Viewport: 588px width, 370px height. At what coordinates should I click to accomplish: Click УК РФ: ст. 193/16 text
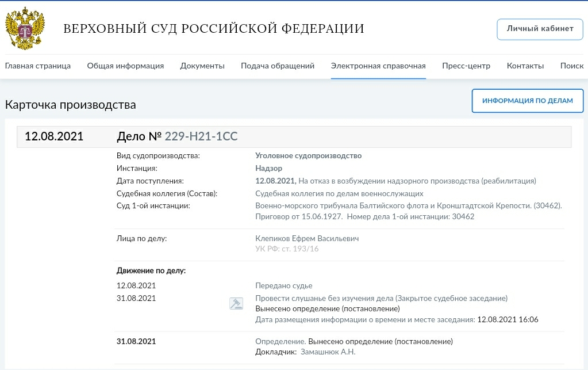coord(287,249)
